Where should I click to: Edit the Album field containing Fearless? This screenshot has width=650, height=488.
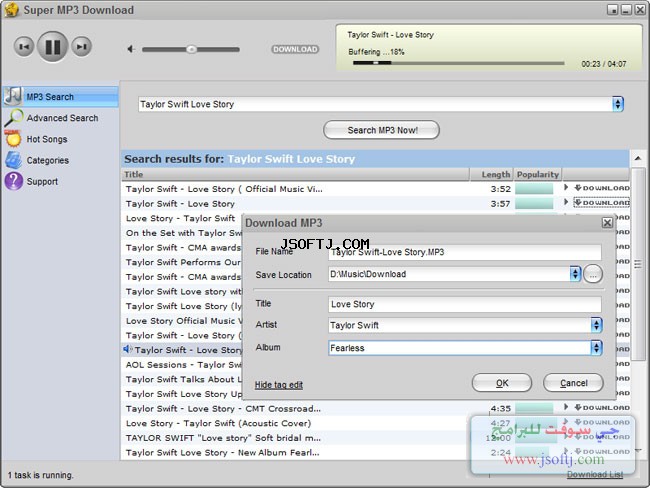tap(460, 348)
